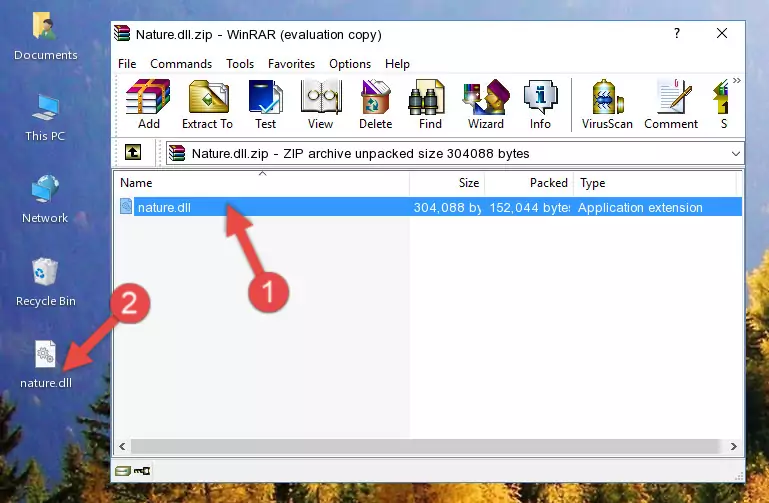The image size is (769, 503).
Task: Click the Delete toolbar icon
Action: (375, 104)
